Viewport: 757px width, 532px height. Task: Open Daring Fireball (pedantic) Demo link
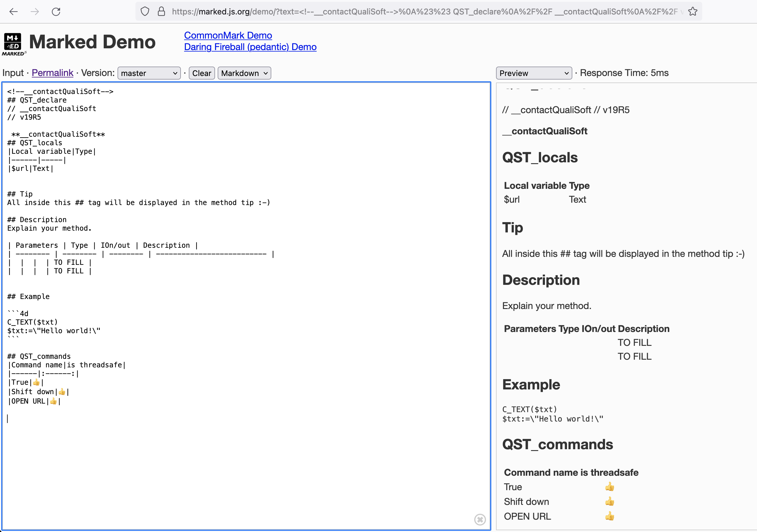click(x=250, y=47)
